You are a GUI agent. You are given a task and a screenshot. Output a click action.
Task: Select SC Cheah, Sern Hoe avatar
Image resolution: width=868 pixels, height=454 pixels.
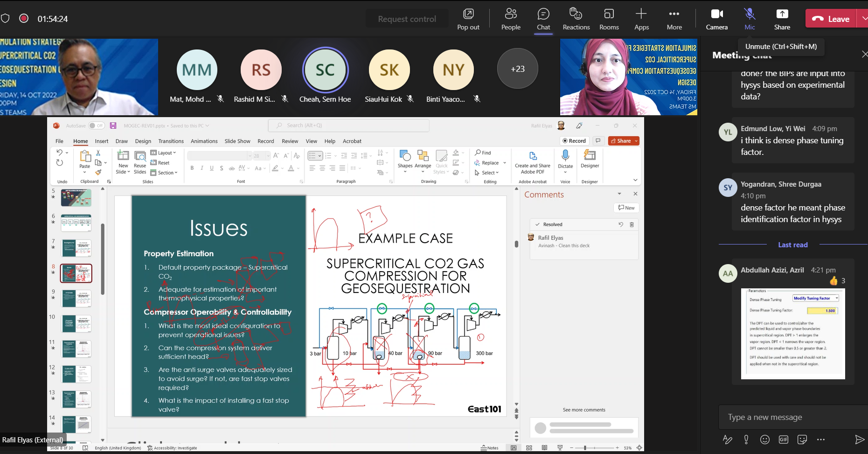[325, 70]
